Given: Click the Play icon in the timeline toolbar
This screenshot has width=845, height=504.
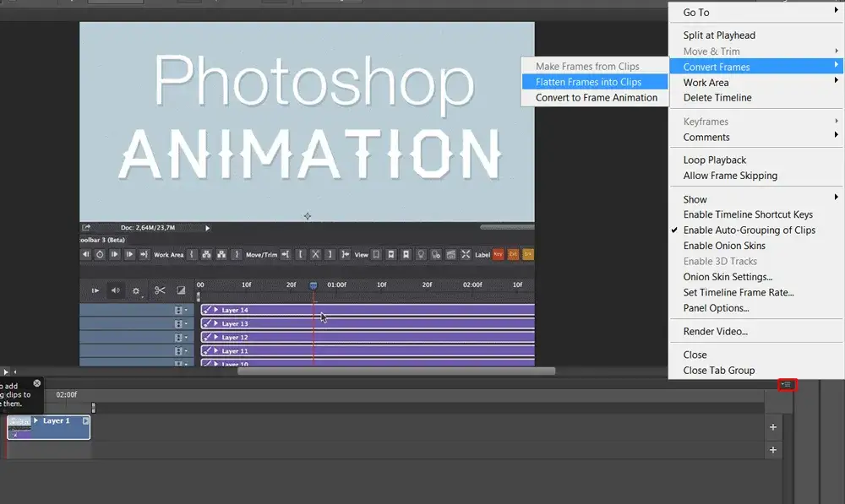Looking at the screenshot, I should pyautogui.click(x=95, y=290).
